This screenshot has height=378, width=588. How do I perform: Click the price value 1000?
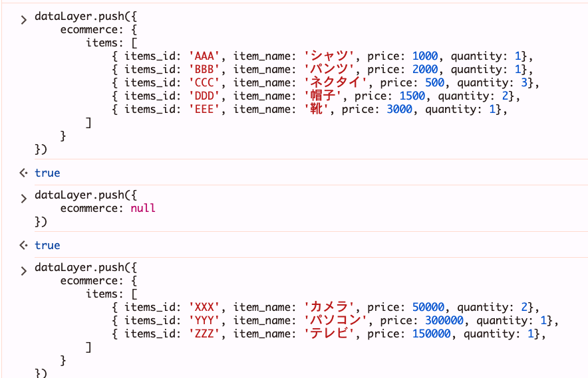pyautogui.click(x=425, y=56)
